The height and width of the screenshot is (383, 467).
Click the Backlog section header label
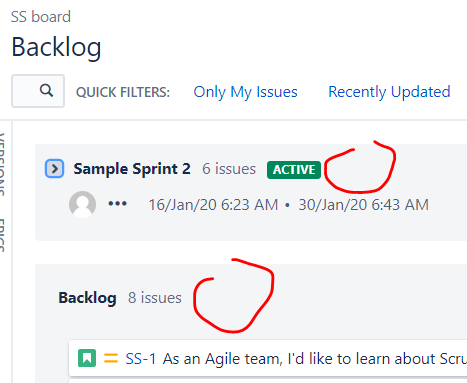click(87, 298)
